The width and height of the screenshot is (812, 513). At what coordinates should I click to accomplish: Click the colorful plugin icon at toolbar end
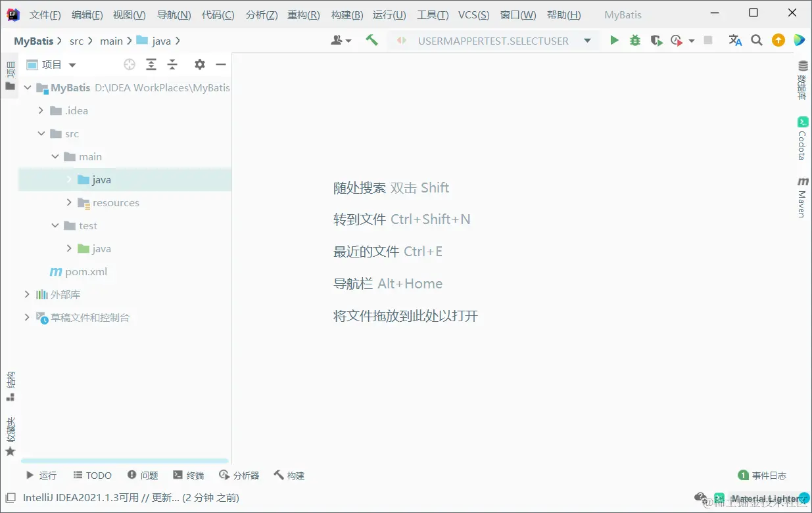coord(799,41)
